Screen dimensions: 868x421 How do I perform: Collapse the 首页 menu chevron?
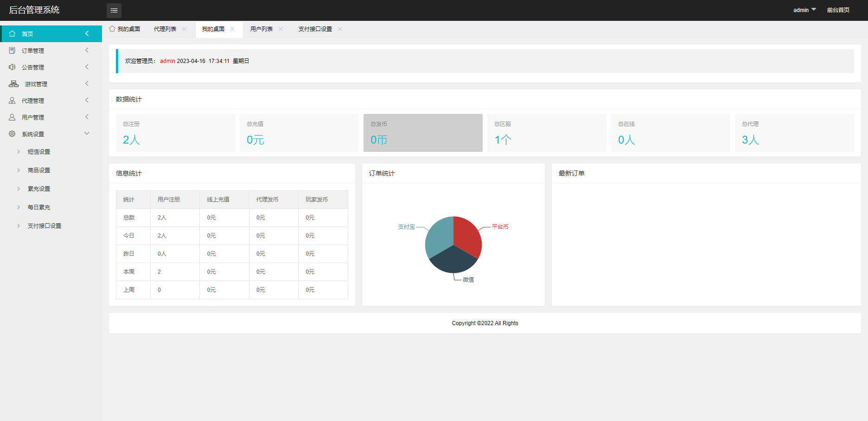[87, 33]
